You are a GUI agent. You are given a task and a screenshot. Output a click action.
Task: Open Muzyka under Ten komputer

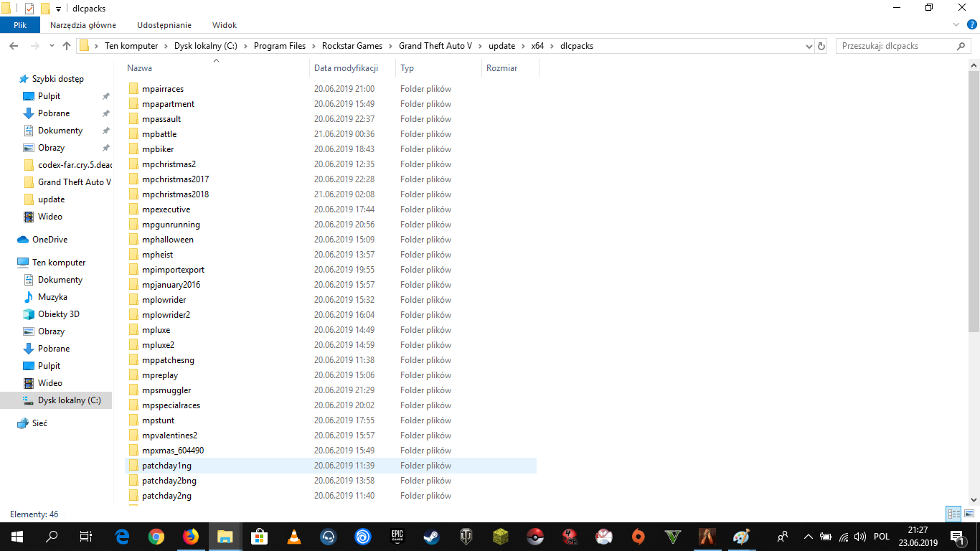pos(52,297)
